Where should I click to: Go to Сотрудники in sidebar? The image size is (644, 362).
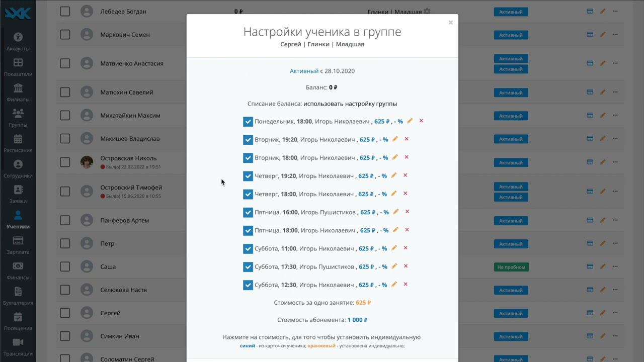point(18,169)
